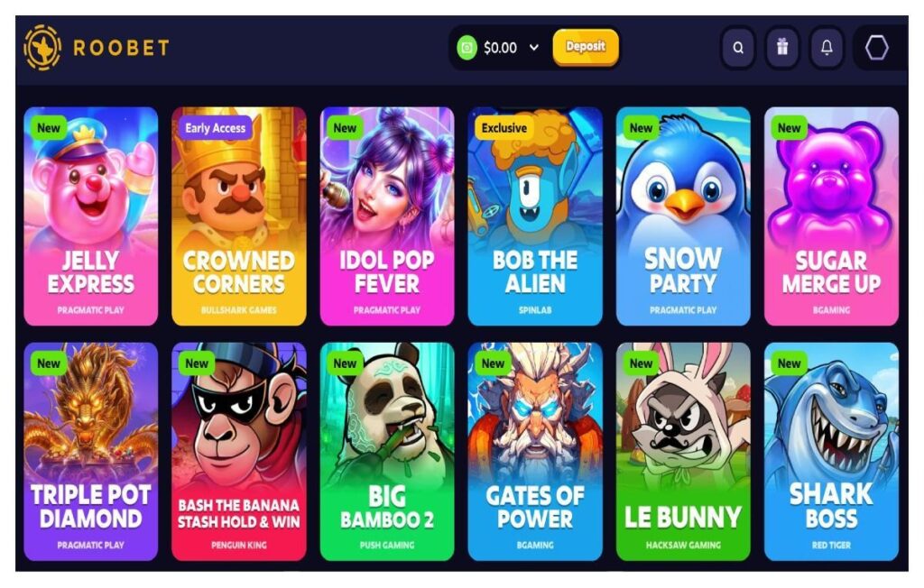Open the Bob The Alien tile
Screen dimensions: 924x588
[x=535, y=216]
